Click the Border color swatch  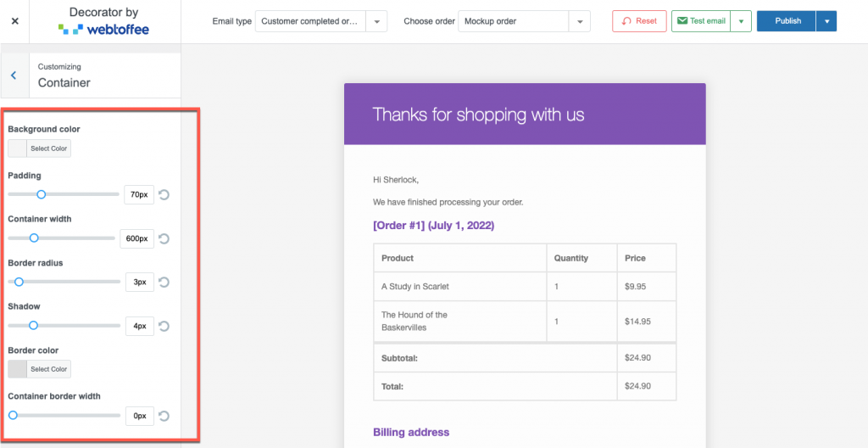[x=17, y=369]
